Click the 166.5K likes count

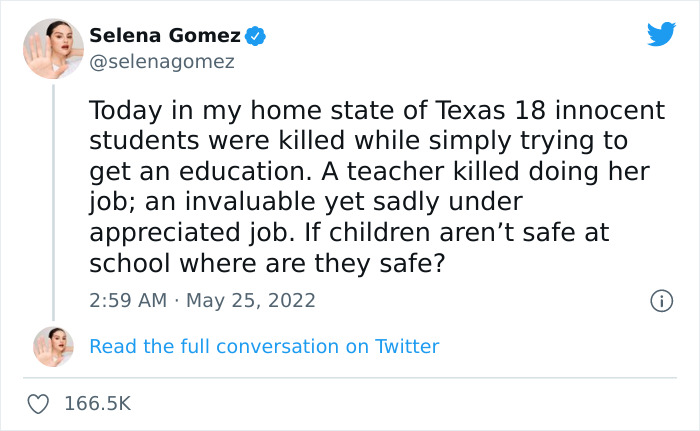click(x=97, y=404)
